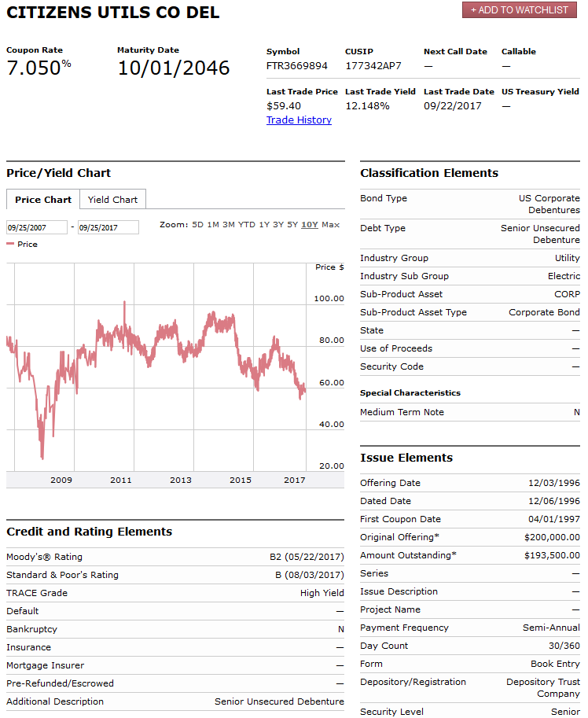Click the Industry Group value Utility

[568, 258]
